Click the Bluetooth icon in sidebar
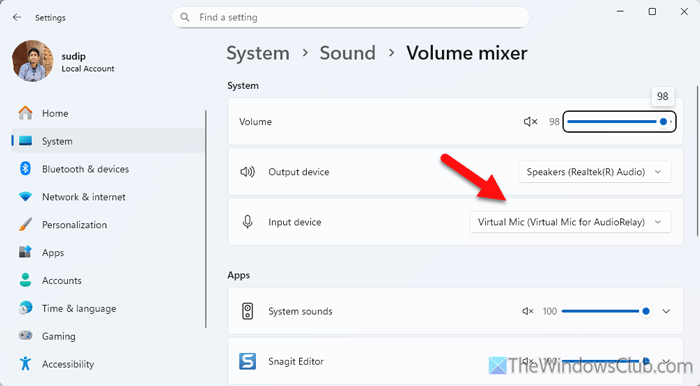Viewport: 700px width, 386px height. tap(25, 169)
